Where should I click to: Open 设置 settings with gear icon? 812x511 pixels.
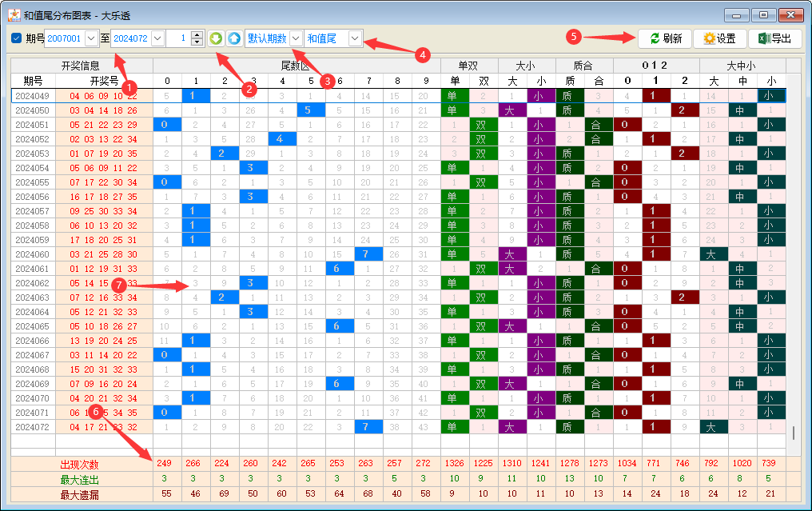719,38
